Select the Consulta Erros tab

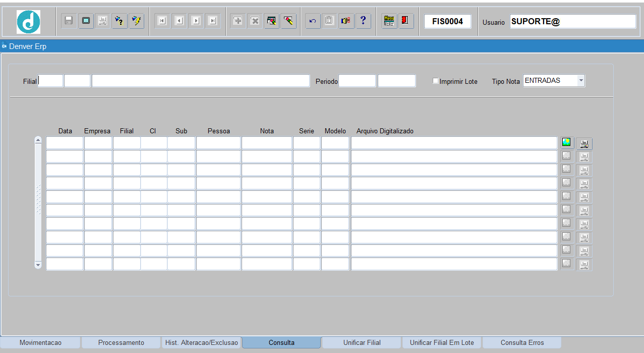(x=522, y=342)
